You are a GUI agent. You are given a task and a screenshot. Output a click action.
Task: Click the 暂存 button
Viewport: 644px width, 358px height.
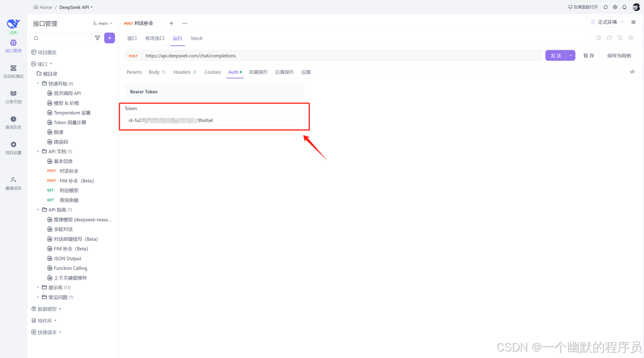589,55
